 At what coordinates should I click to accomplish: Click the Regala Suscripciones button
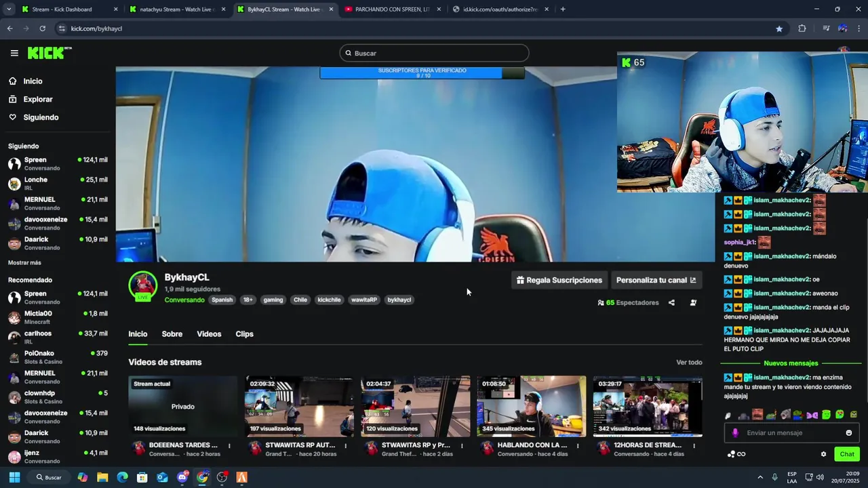559,280
